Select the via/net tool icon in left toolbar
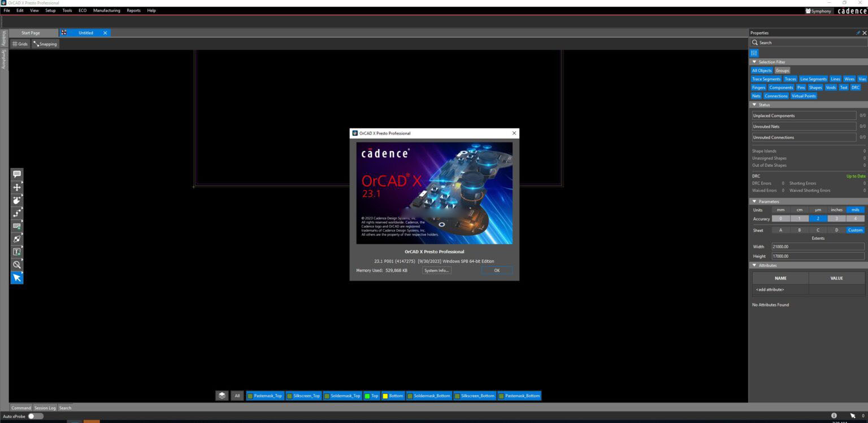This screenshot has height=423, width=868. tap(17, 239)
